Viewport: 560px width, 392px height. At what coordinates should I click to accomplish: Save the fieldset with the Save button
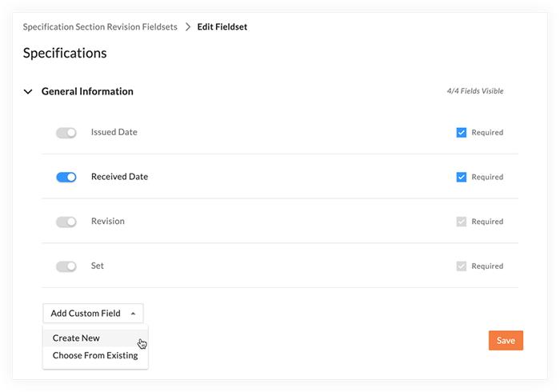point(506,341)
